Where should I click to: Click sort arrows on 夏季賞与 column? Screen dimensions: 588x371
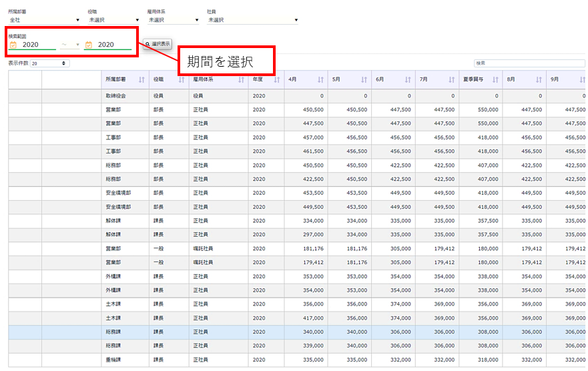(x=495, y=79)
